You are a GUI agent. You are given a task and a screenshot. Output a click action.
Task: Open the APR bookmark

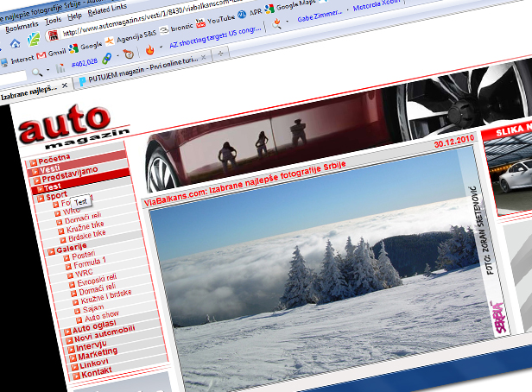[x=250, y=14]
